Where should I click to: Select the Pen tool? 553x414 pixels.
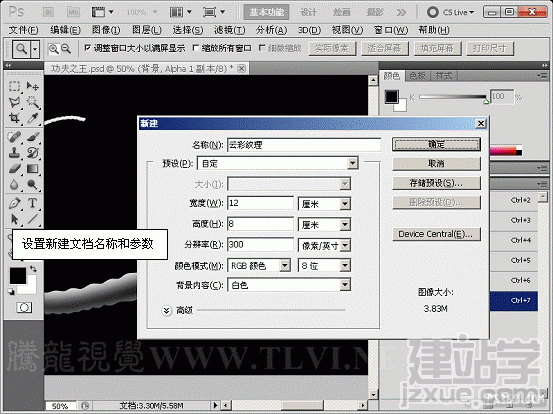click(x=14, y=203)
